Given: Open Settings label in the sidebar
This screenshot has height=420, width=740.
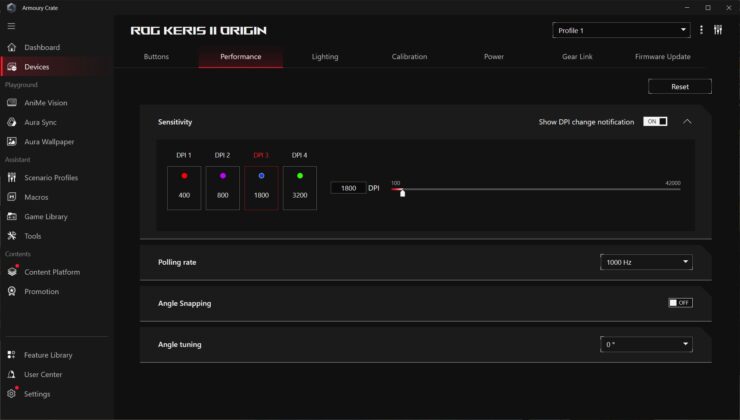Looking at the screenshot, I should [x=37, y=394].
